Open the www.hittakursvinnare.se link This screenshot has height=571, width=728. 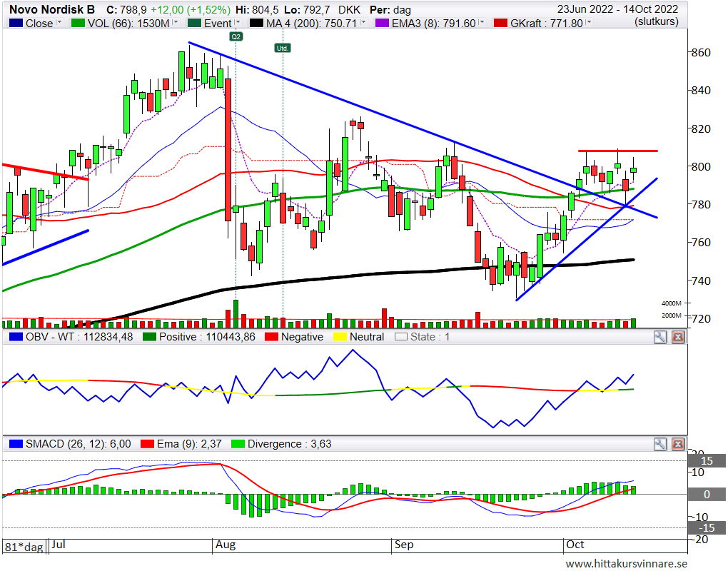pyautogui.click(x=627, y=564)
